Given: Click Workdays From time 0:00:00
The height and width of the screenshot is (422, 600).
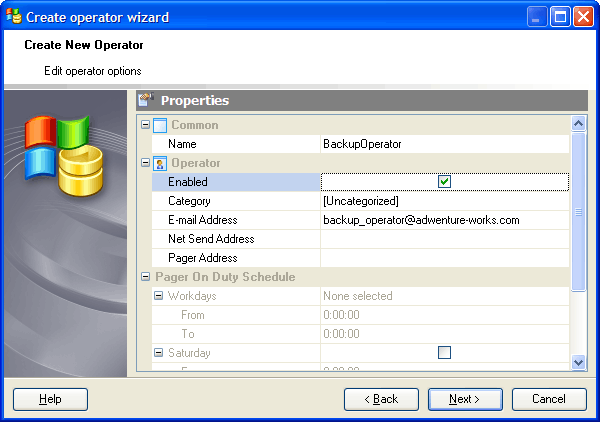Looking at the screenshot, I should pos(444,315).
